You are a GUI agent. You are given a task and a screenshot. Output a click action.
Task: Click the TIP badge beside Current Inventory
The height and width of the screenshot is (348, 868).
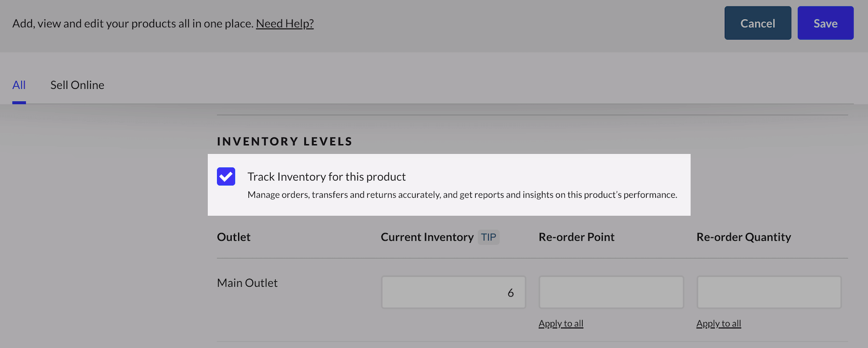(x=488, y=237)
